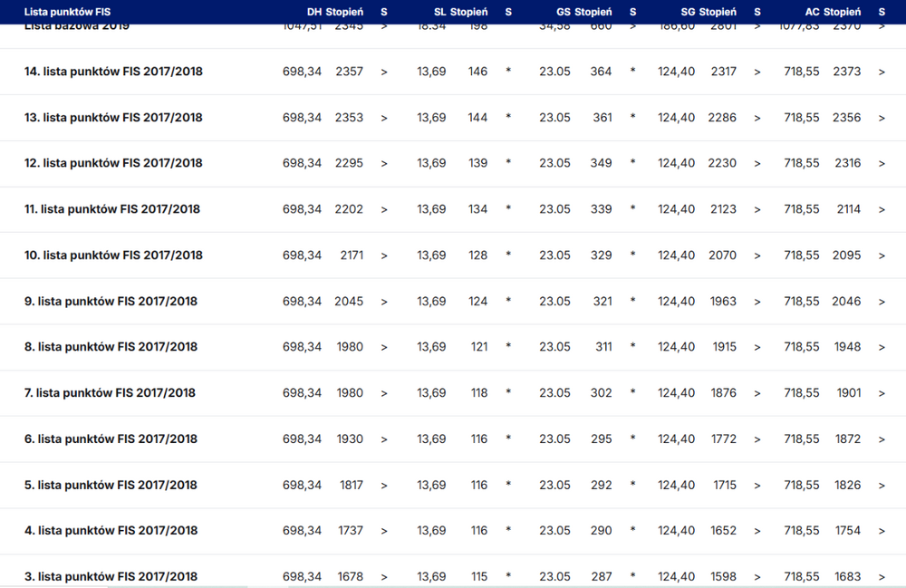Image resolution: width=906 pixels, height=588 pixels.
Task: Click the AC arrow in 10. lista row
Action: pyautogui.click(x=882, y=255)
